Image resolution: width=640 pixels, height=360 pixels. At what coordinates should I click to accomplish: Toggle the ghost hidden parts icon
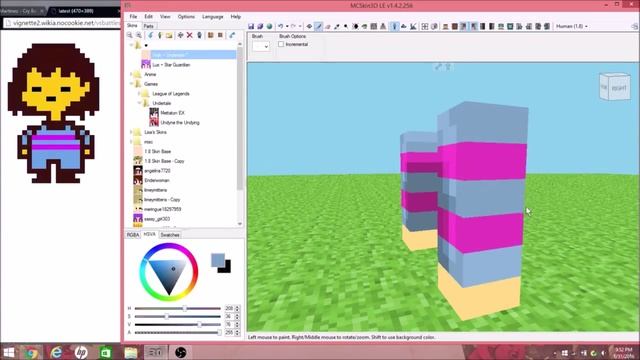(x=434, y=26)
